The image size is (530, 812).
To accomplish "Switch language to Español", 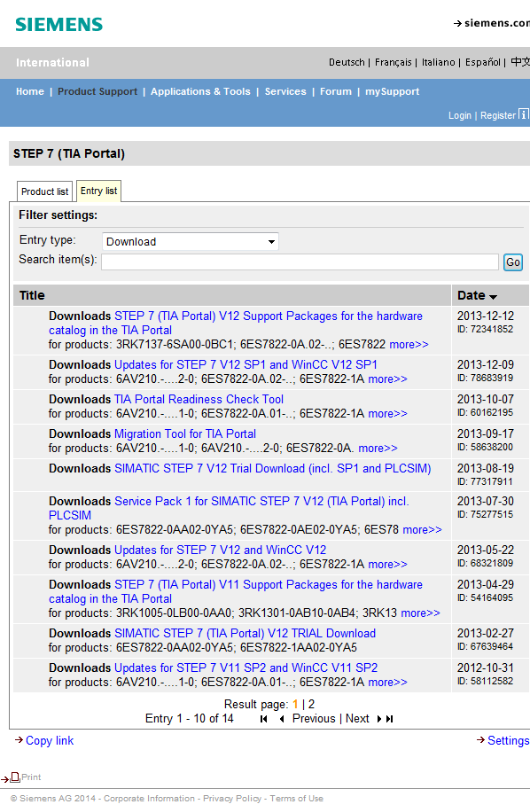I will (x=482, y=62).
